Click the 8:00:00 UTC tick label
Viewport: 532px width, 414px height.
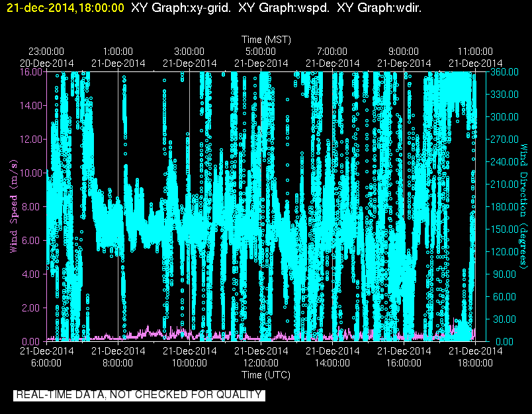point(118,363)
